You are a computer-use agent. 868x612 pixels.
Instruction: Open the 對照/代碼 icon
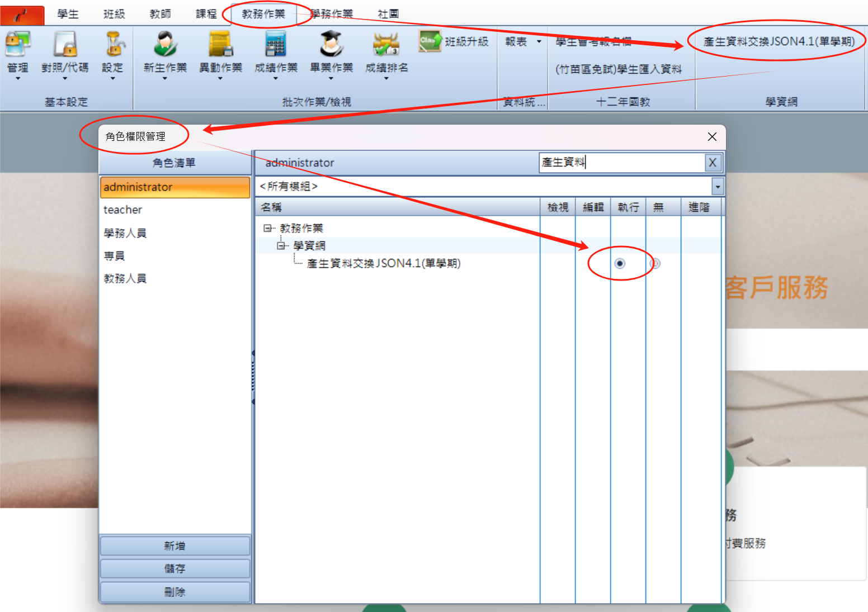coord(65,45)
